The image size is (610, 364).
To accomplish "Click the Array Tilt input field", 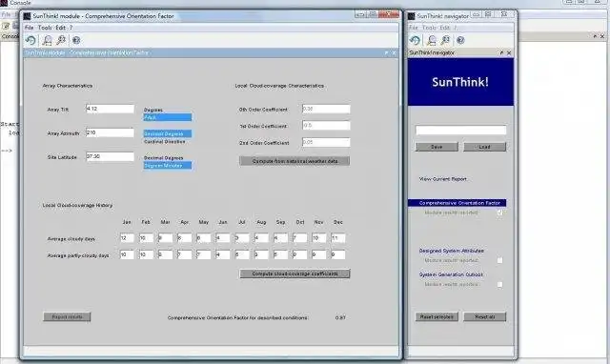I will 111,109.
